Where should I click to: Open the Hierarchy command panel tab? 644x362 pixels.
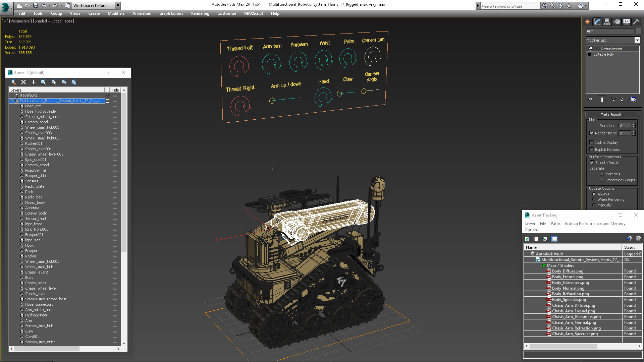(x=607, y=22)
